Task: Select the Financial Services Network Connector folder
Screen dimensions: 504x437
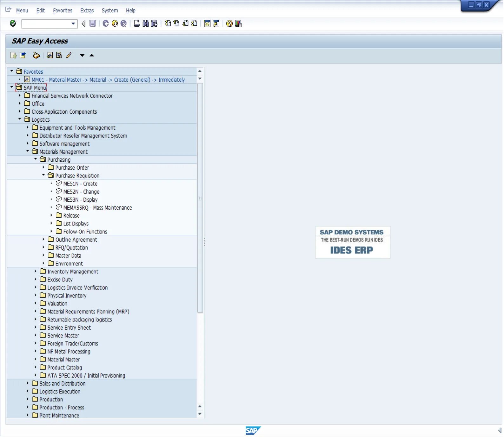Action: click(x=72, y=96)
